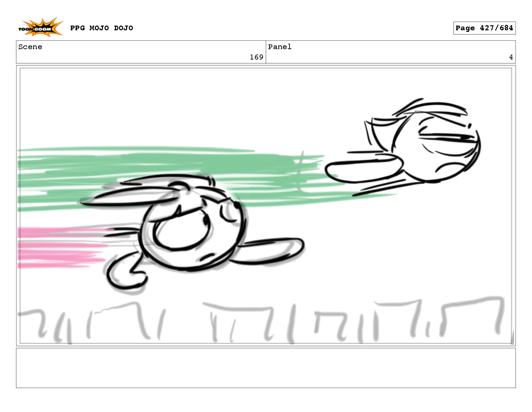Click the empty notes box below panel
Viewport: 532px width, 412px height.
point(266,368)
